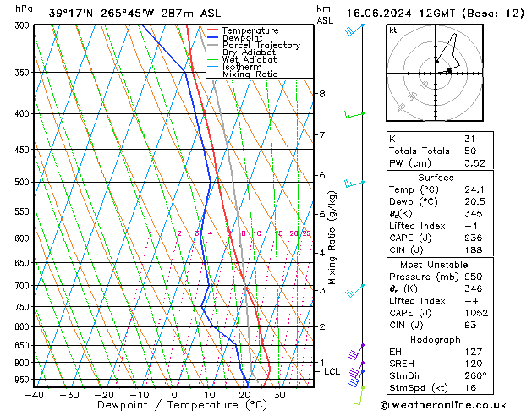Click the Surface CAPE value '936'
Image resolution: width=532 pixels, height=411 pixels.
(x=474, y=238)
